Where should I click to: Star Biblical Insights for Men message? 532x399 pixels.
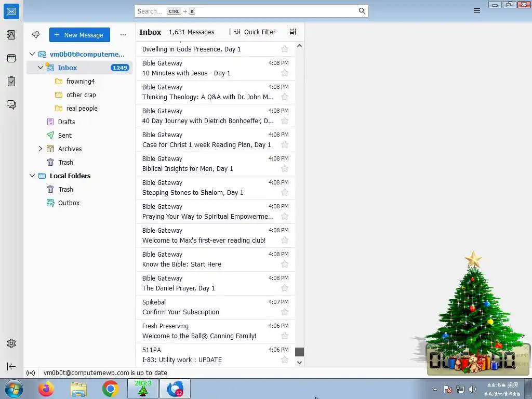pyautogui.click(x=285, y=169)
